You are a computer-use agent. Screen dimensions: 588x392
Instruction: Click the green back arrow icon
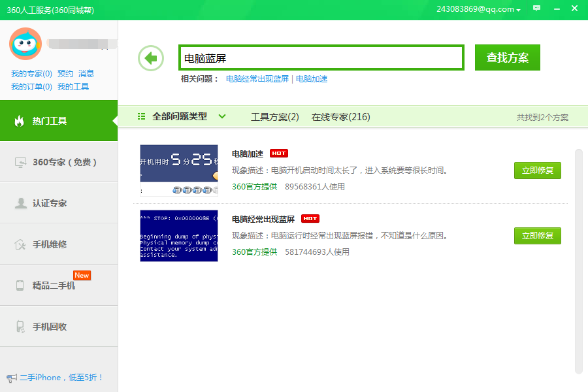151,58
